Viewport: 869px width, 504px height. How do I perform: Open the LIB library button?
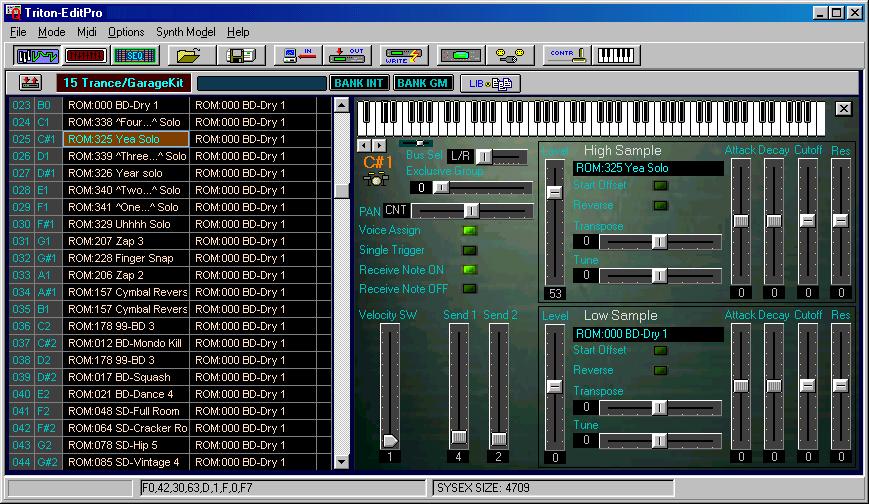(x=489, y=83)
